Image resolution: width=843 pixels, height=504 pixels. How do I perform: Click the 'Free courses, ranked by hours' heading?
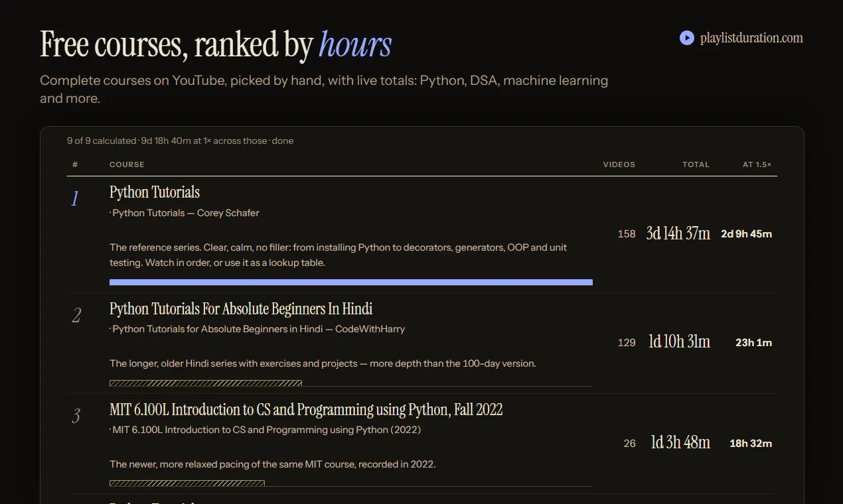(x=216, y=44)
